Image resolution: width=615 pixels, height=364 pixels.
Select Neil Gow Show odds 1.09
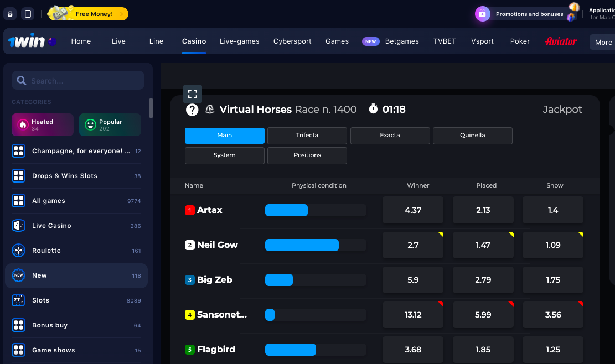553,245
